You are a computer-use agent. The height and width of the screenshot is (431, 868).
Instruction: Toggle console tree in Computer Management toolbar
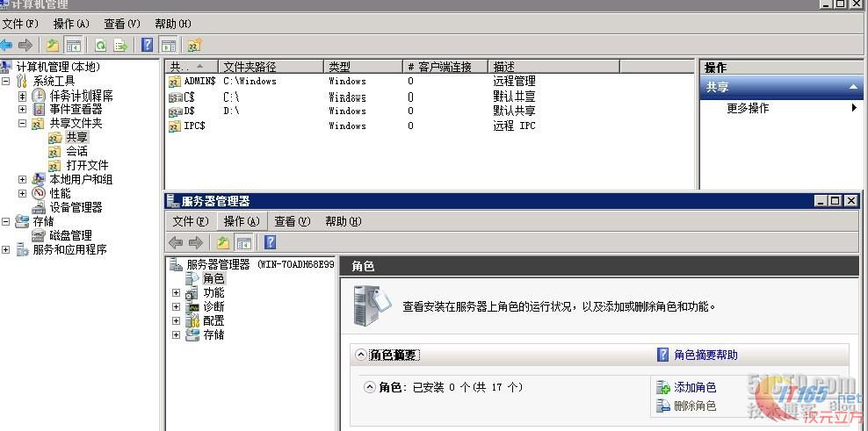tap(73, 45)
